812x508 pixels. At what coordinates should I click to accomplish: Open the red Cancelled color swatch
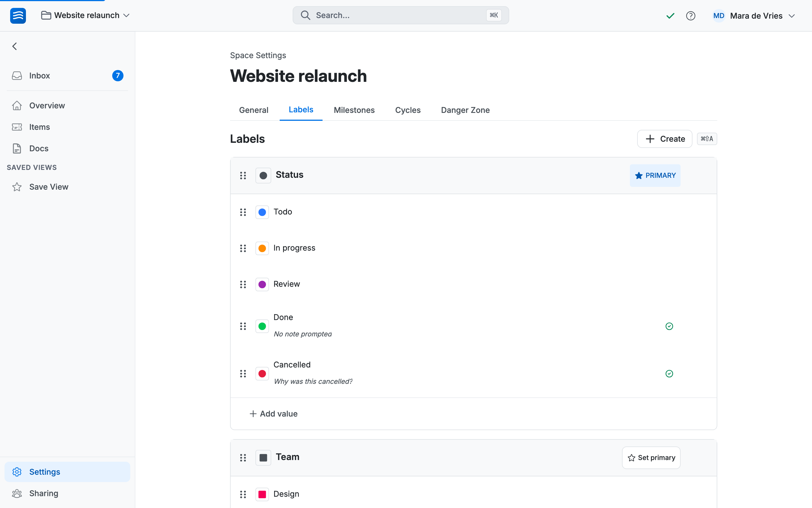(x=262, y=374)
